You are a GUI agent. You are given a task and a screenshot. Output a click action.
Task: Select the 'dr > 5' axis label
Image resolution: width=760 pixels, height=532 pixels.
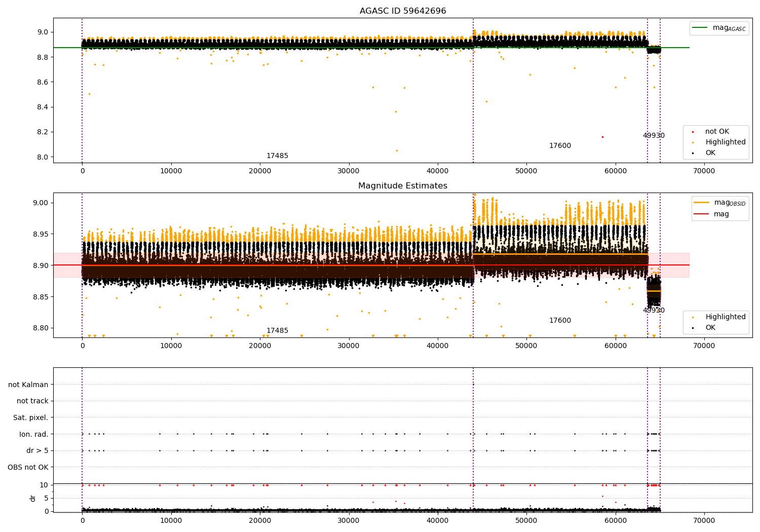pyautogui.click(x=37, y=450)
